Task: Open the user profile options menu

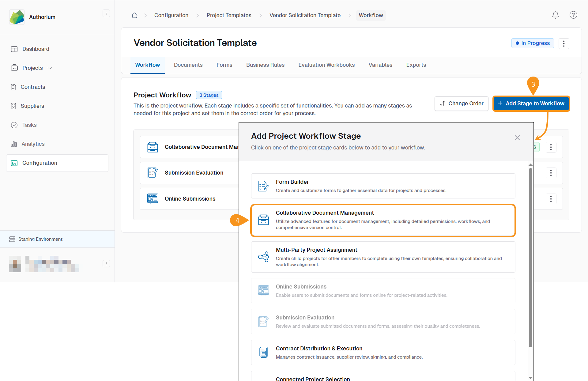Action: tap(106, 264)
